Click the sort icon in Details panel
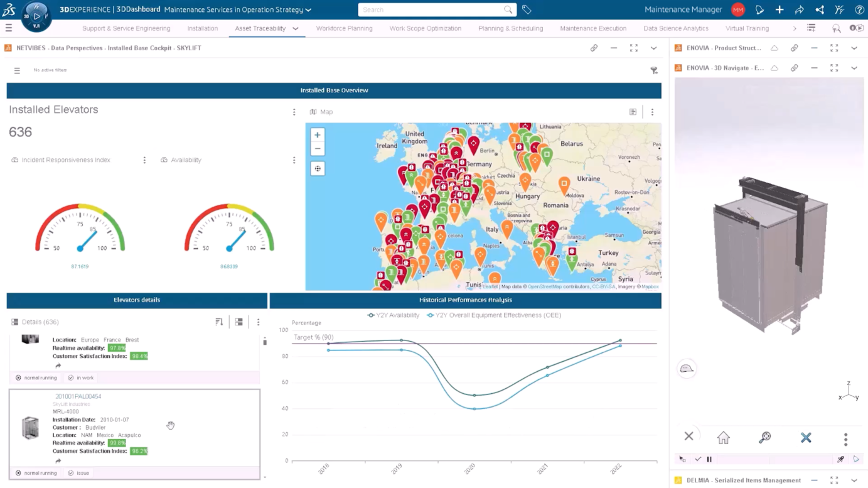 (219, 322)
